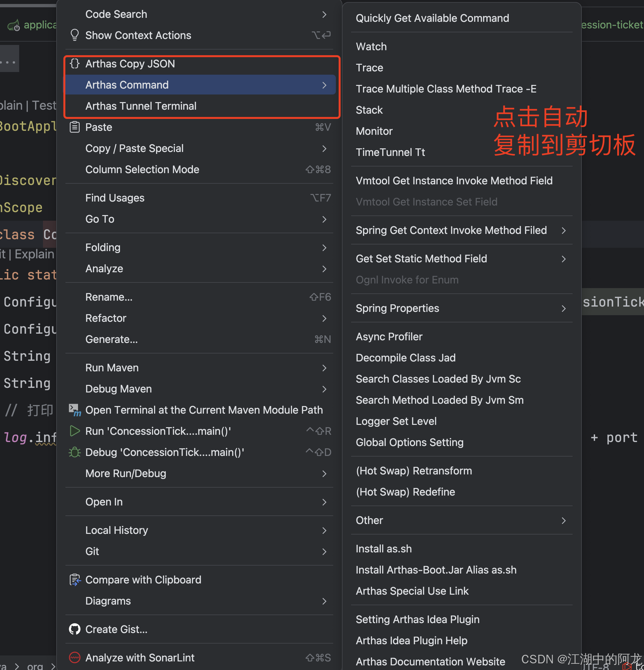Click the GitHub icon for Create Gist
Image resolution: width=644 pixels, height=670 pixels.
75,629
